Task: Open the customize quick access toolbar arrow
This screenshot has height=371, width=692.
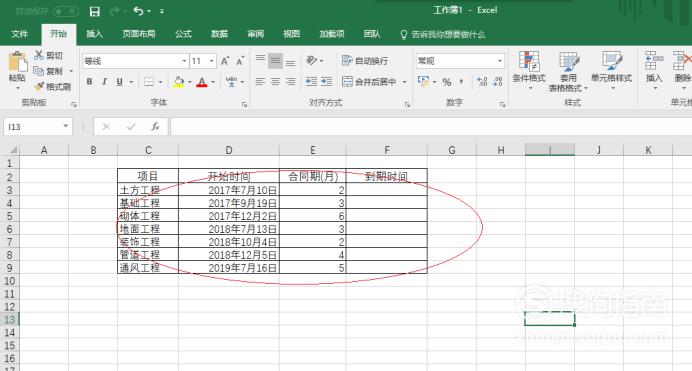Action: (x=162, y=11)
